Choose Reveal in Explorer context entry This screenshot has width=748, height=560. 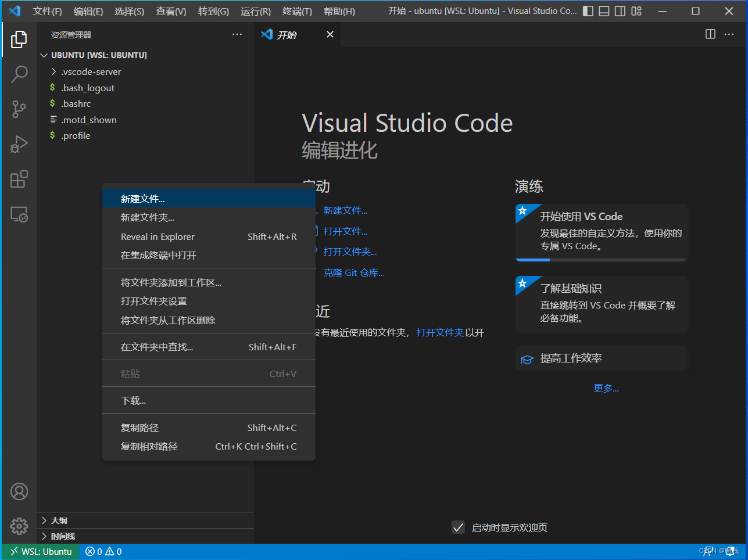(x=209, y=236)
